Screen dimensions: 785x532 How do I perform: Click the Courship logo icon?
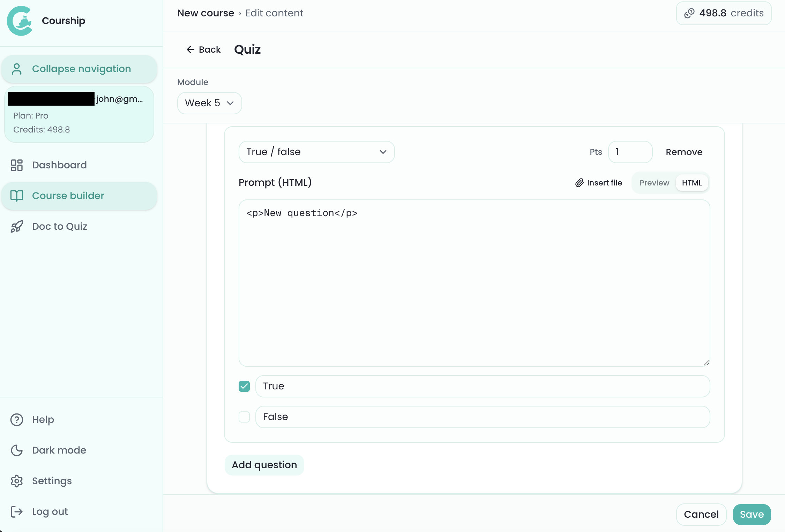click(20, 21)
